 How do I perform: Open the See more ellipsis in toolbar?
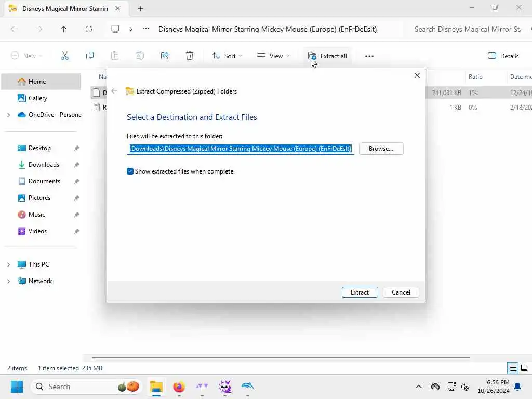(x=369, y=56)
